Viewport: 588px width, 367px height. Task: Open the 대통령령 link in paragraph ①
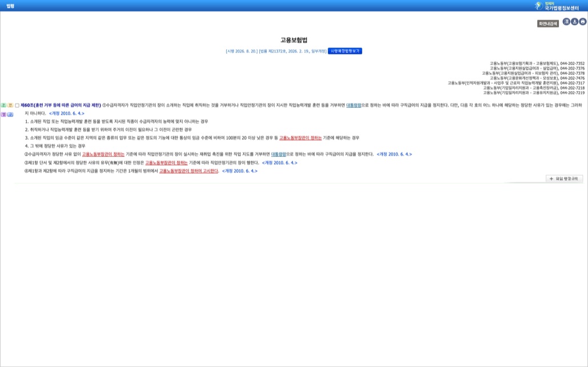coord(353,106)
